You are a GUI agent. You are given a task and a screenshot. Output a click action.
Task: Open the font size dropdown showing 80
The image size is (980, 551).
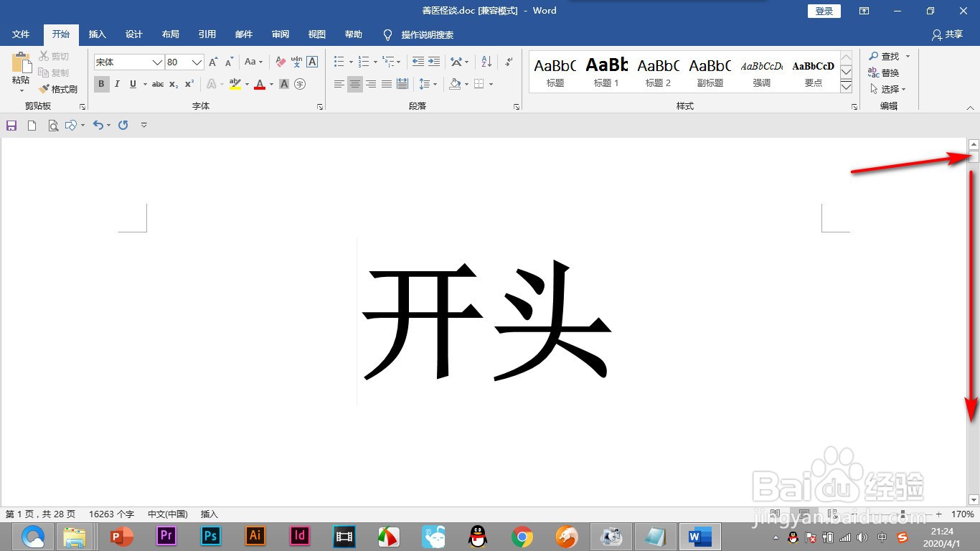pyautogui.click(x=197, y=62)
